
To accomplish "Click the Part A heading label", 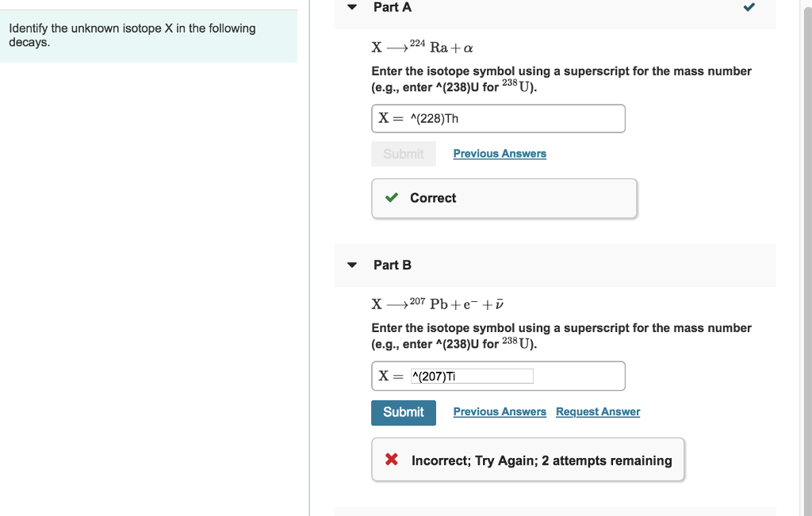I will tap(392, 7).
